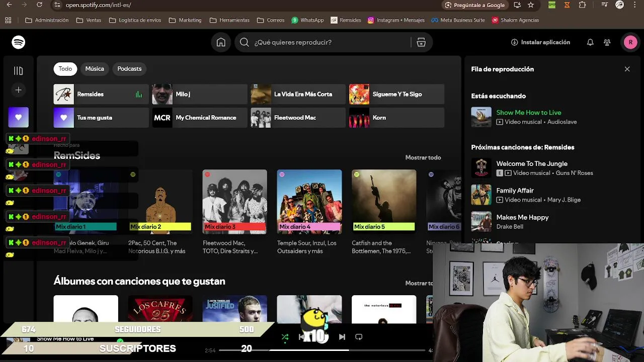Open the Ventas bookmark folder
644x362 pixels.
(x=89, y=20)
